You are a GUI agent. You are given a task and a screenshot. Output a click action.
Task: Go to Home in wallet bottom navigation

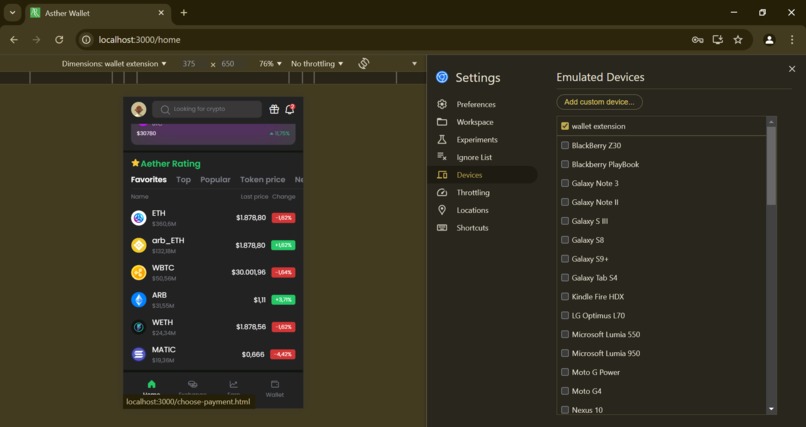[x=151, y=388]
